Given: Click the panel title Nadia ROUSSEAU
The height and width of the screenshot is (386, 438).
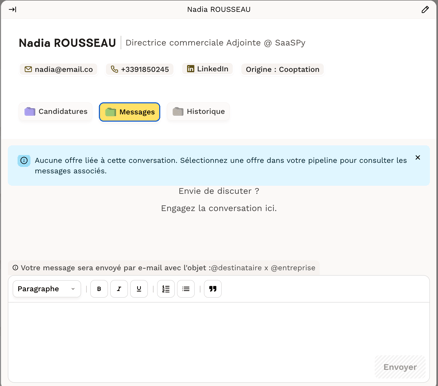Looking at the screenshot, I should coord(219,10).
